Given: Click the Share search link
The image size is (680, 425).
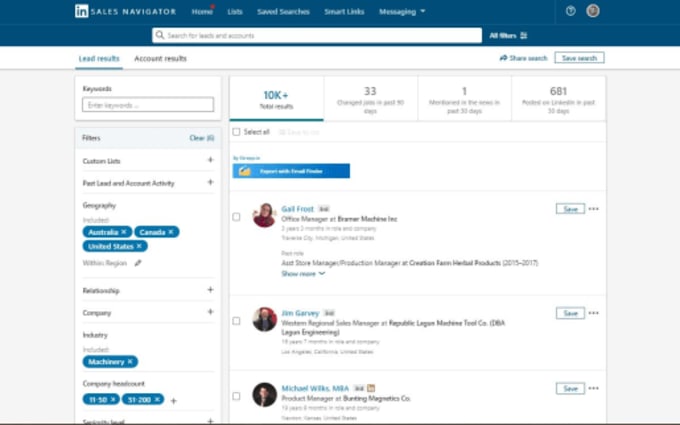Looking at the screenshot, I should point(523,58).
